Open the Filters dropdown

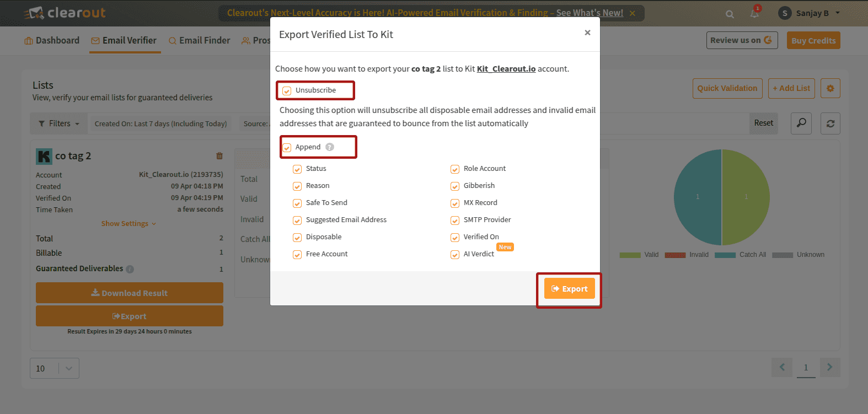pyautogui.click(x=58, y=123)
